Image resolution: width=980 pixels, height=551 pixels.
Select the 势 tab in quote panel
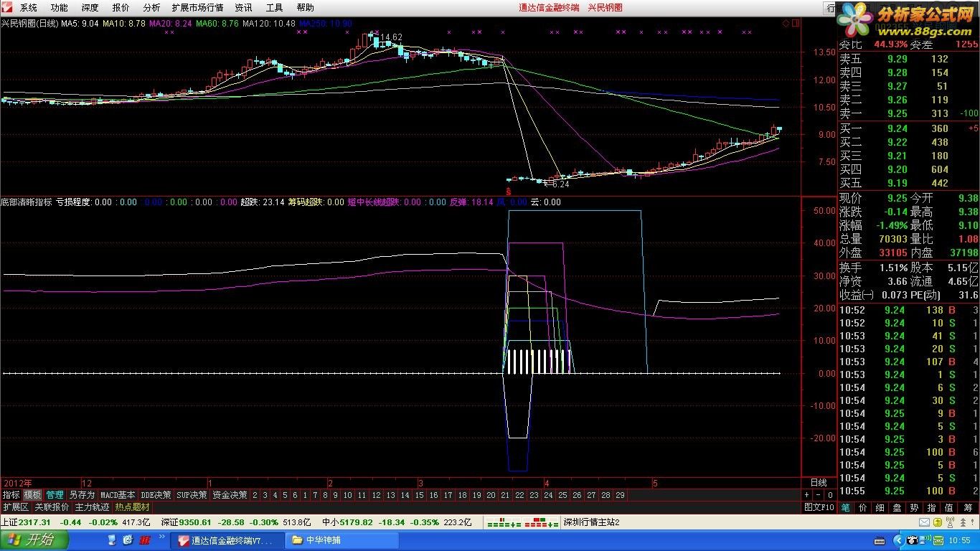914,507
